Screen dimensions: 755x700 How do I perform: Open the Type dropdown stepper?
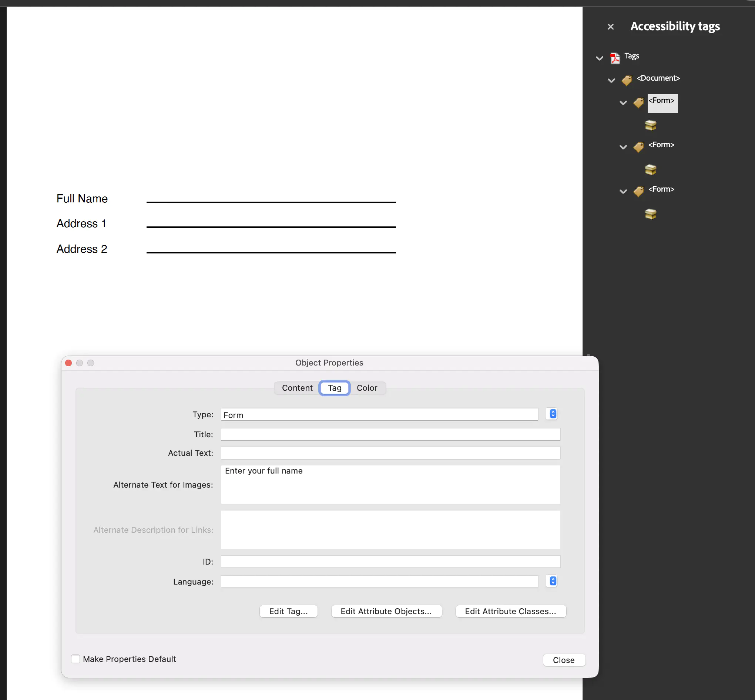551,414
